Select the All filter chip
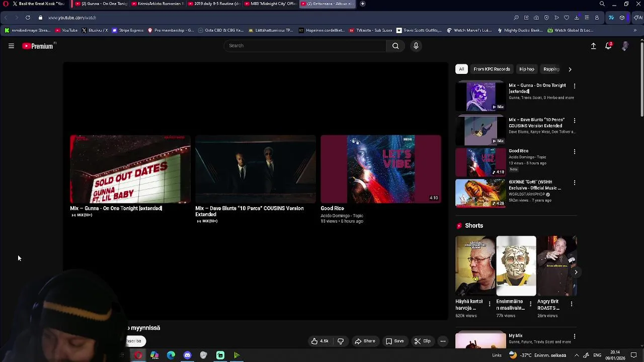This screenshot has width=644, height=362. (x=461, y=69)
